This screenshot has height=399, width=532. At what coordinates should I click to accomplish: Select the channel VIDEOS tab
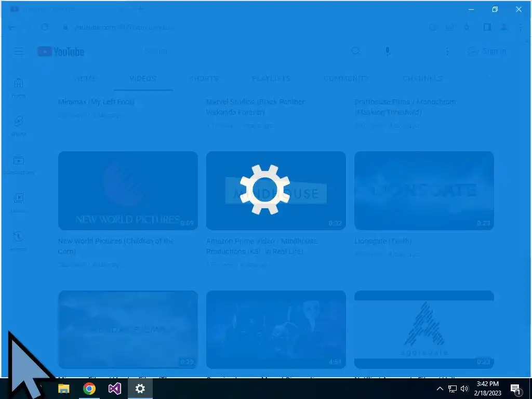[143, 78]
